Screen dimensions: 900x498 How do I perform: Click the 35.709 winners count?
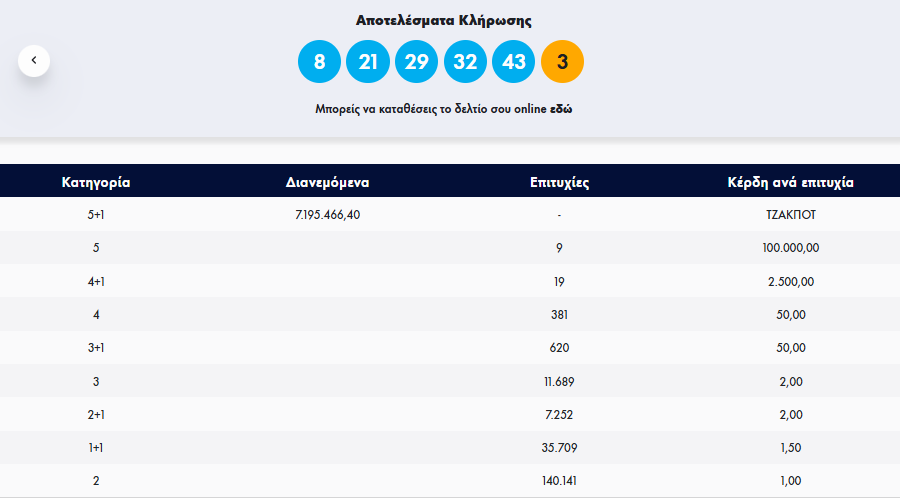tap(559, 447)
